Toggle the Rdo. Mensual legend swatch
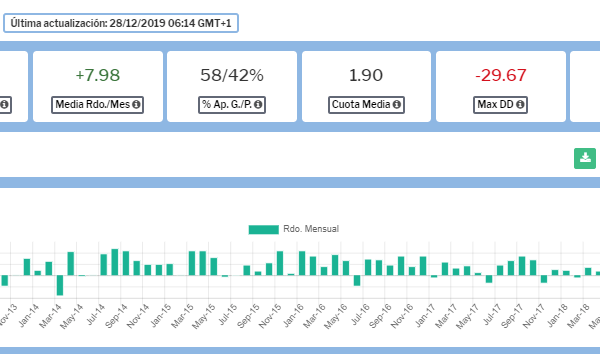This screenshot has height=360, width=600. tap(264, 229)
